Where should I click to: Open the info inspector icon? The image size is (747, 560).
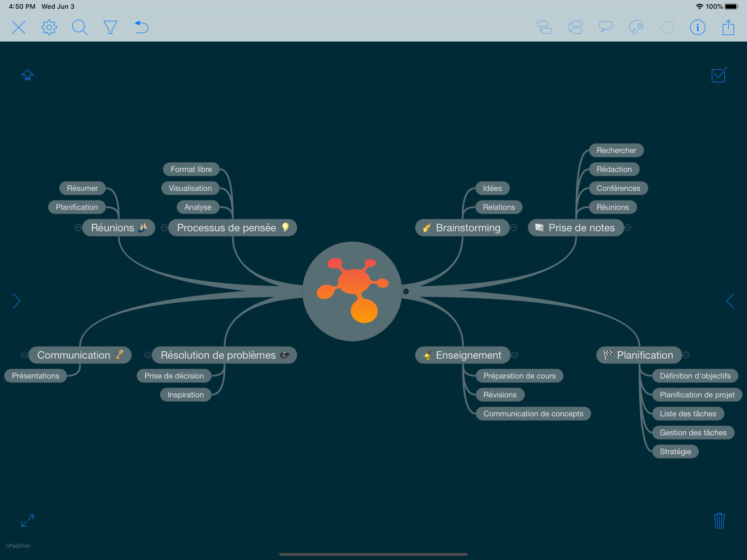[x=697, y=27]
